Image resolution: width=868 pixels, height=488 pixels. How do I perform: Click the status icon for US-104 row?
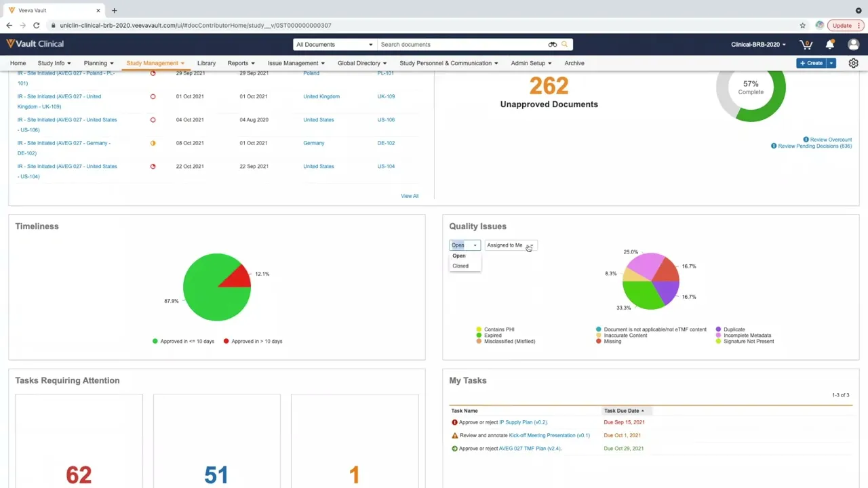pyautogui.click(x=153, y=167)
